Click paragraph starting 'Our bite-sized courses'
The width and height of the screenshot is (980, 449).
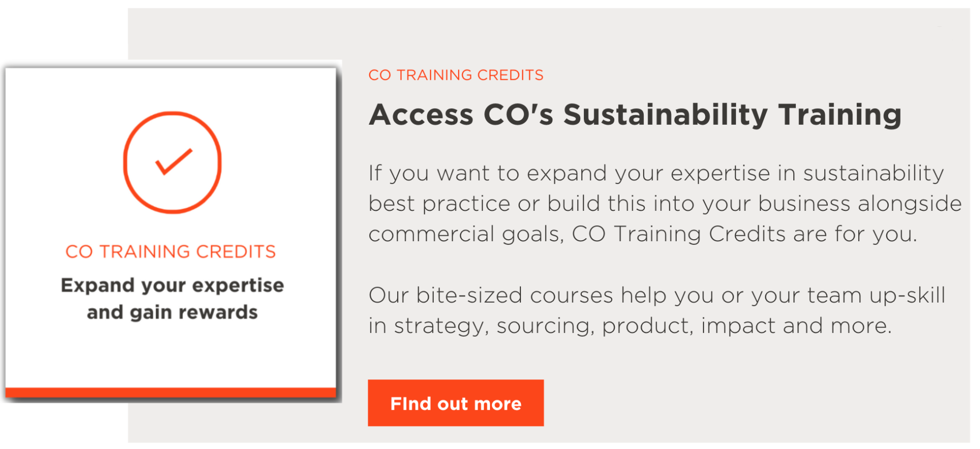click(x=657, y=311)
